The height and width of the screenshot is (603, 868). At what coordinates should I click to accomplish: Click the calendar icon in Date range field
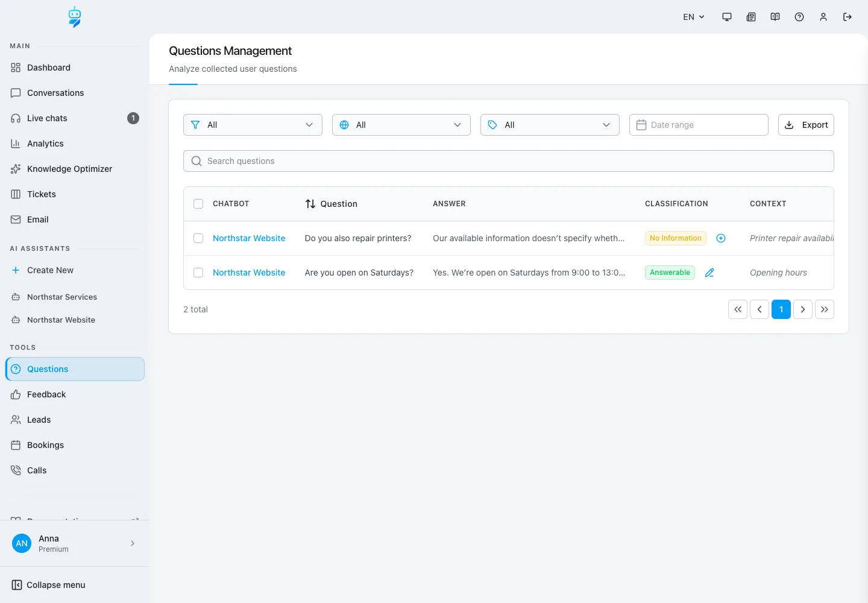point(641,125)
